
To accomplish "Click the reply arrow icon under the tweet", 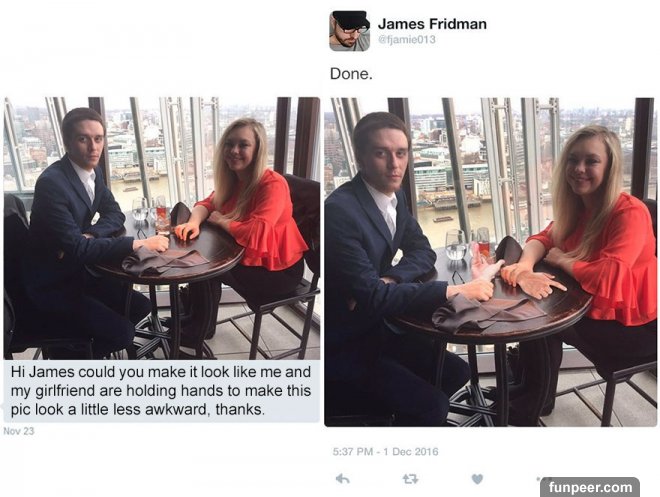I will tap(343, 478).
